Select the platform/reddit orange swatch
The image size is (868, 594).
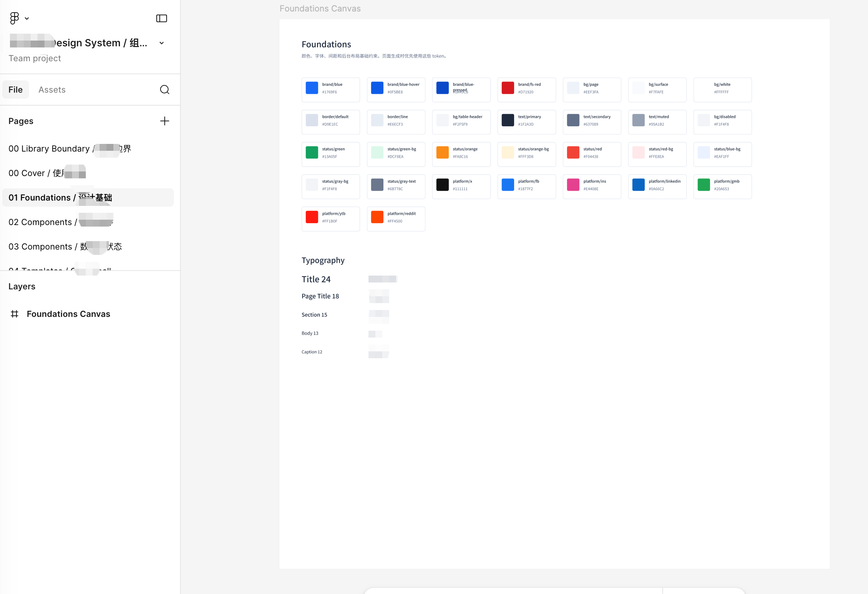(x=377, y=217)
